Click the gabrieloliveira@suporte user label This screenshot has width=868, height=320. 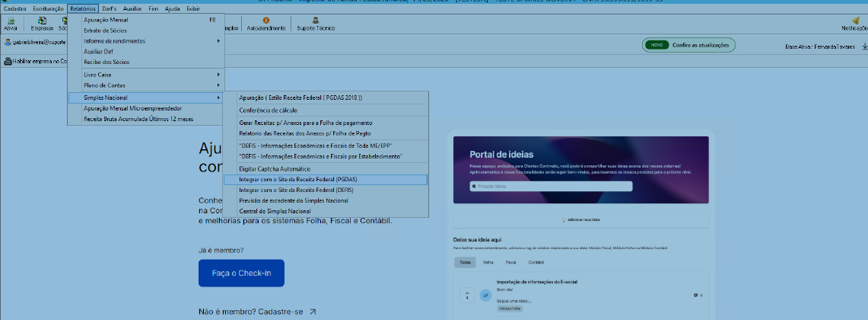(x=40, y=42)
